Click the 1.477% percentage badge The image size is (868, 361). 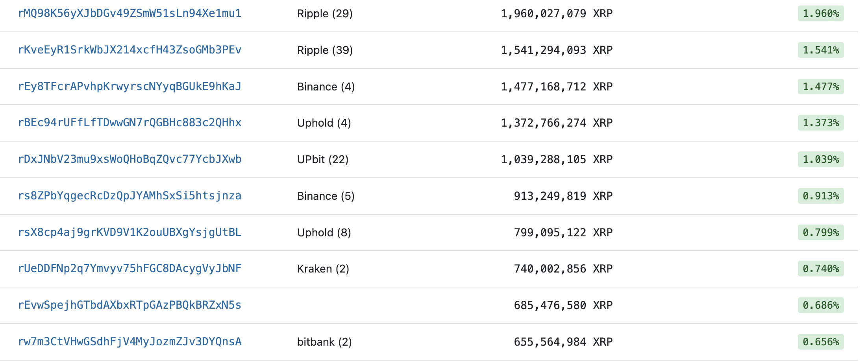820,87
